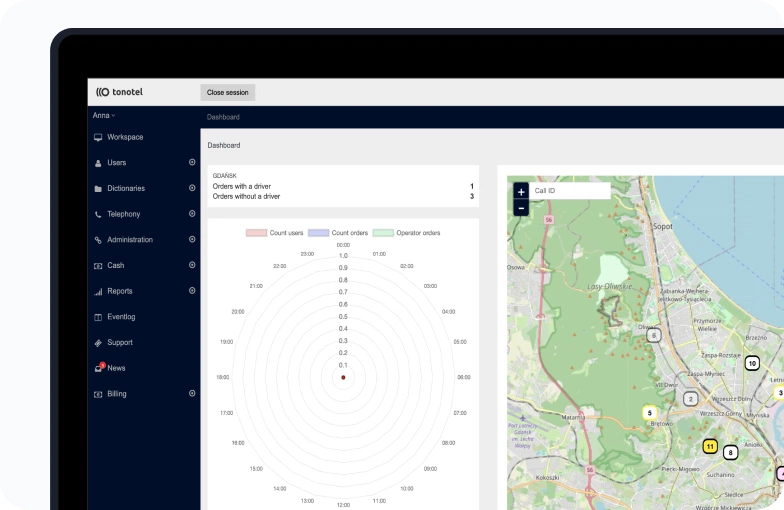Zoom in on the map
The height and width of the screenshot is (510, 784).
(520, 191)
